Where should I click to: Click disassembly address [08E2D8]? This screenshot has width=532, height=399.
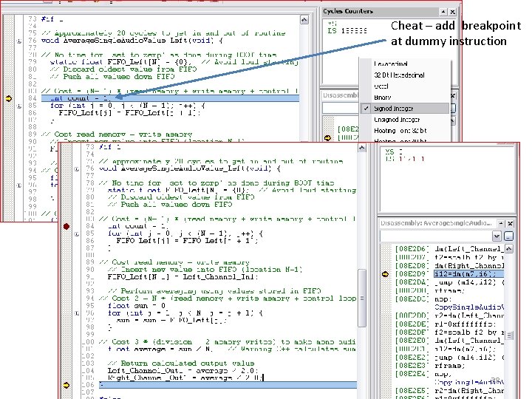pyautogui.click(x=412, y=265)
